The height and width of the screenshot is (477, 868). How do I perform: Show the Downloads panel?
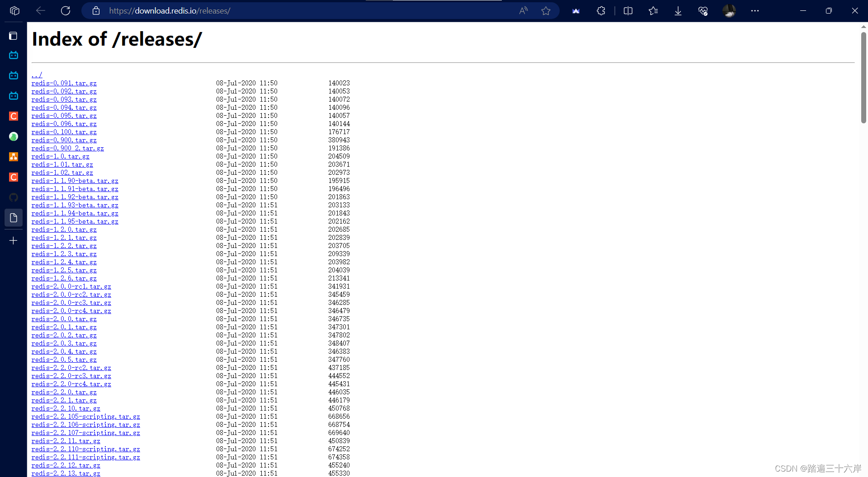pyautogui.click(x=678, y=11)
